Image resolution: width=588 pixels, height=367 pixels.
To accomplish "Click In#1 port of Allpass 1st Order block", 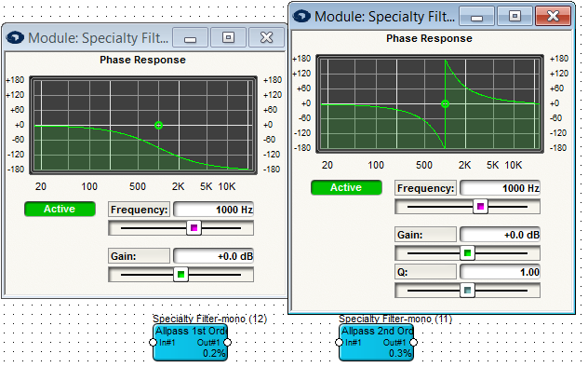I will coord(153,342).
